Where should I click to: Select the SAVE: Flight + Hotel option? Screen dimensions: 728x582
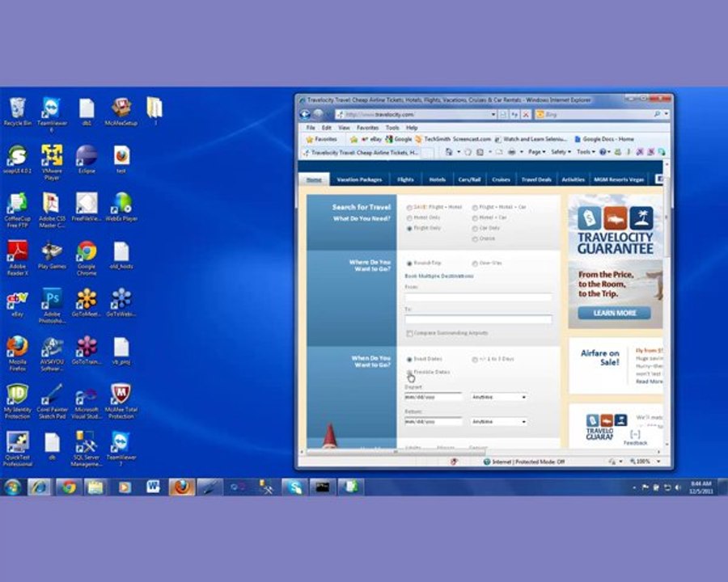pyautogui.click(x=409, y=208)
